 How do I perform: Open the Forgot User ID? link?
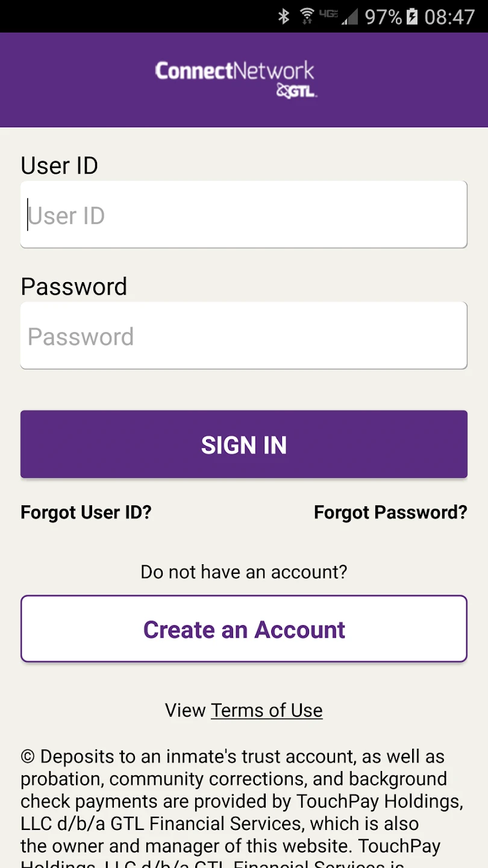pos(86,512)
